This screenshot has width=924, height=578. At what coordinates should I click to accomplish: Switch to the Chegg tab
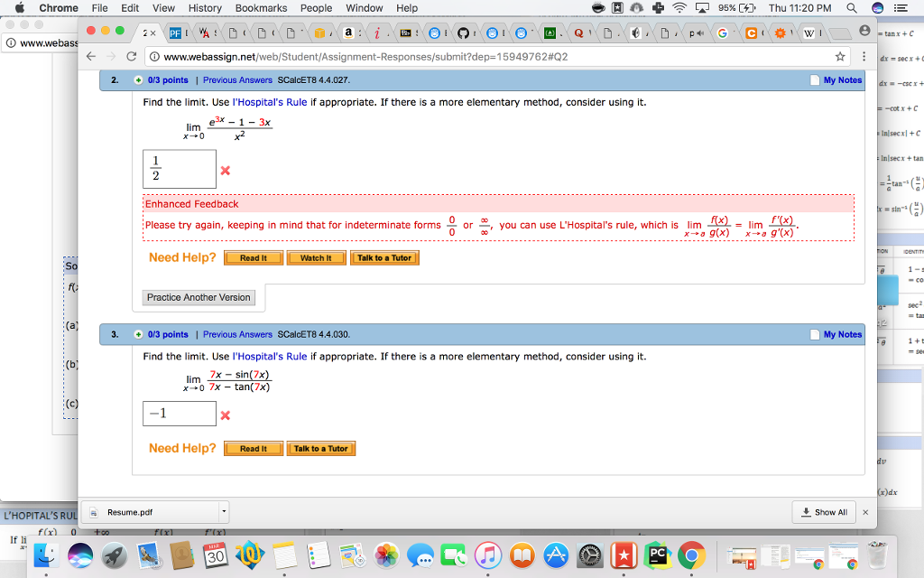pyautogui.click(x=752, y=33)
